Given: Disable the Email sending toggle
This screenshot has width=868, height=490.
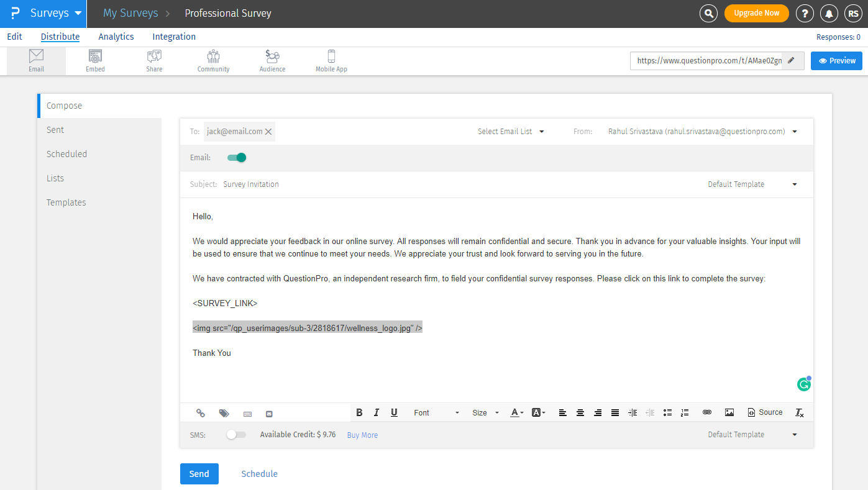Looking at the screenshot, I should (236, 157).
